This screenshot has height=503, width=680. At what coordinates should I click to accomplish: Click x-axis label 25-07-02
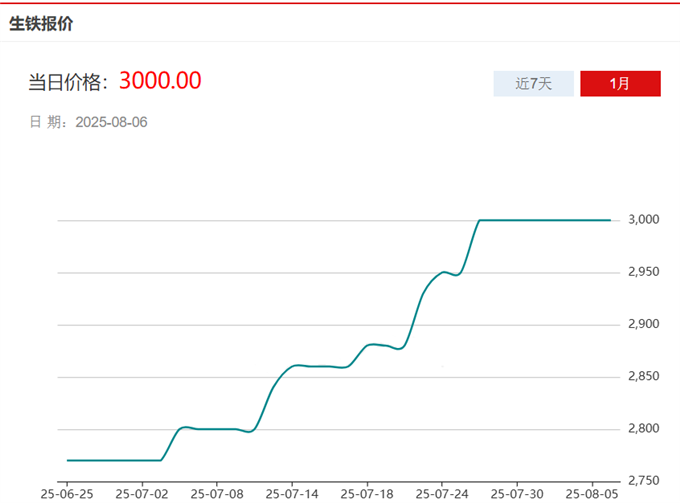[141, 493]
